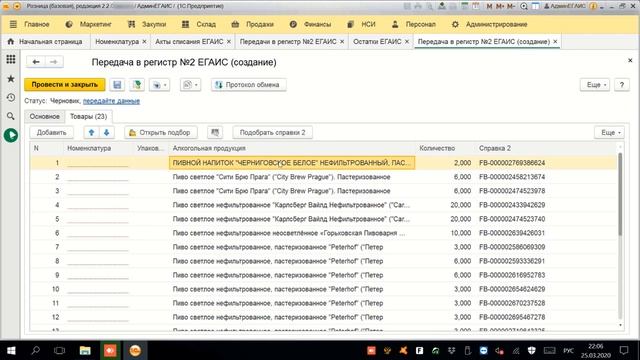Click the barcode scan icon after Открыть подбор
Screen dimensions: 640x360
click(215, 133)
